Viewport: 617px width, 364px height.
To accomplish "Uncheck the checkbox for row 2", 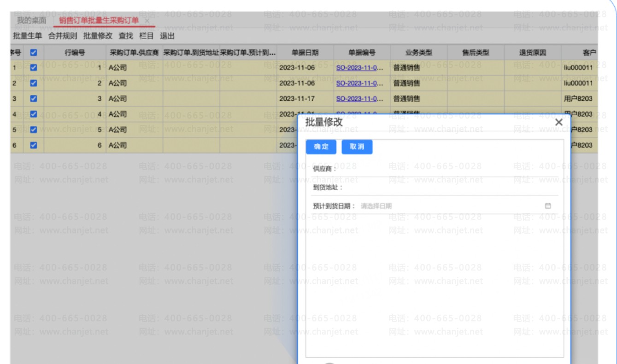I will pos(33,83).
